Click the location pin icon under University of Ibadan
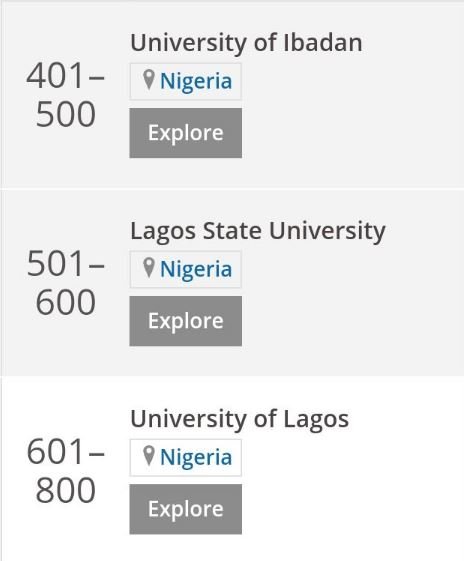 coord(148,80)
